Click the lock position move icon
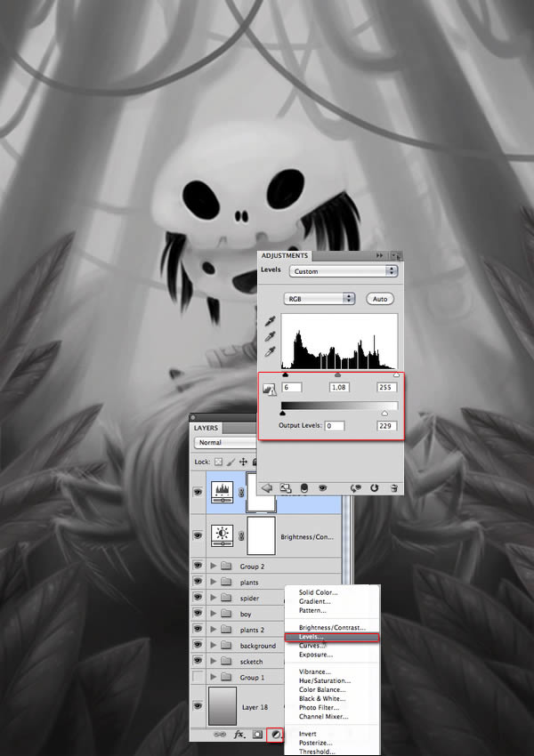 pos(243,462)
